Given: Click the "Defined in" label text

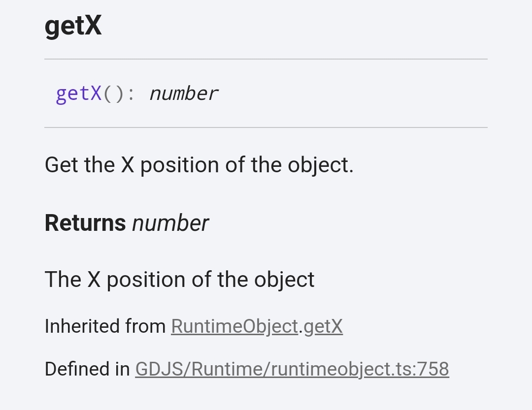Looking at the screenshot, I should click(x=87, y=369).
